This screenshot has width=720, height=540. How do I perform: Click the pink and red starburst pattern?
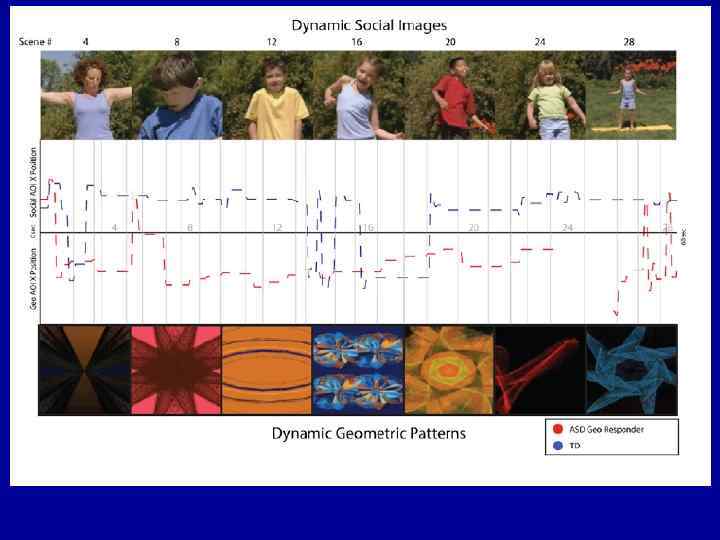(x=176, y=370)
